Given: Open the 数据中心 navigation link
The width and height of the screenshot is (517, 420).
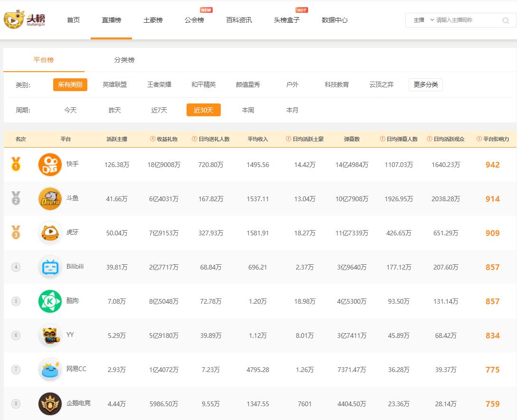Looking at the screenshot, I should (x=334, y=20).
